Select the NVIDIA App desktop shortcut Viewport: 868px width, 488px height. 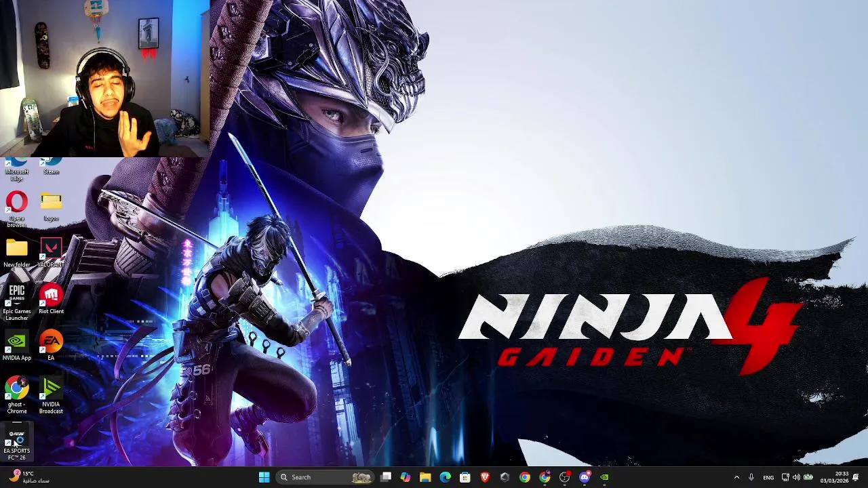17,346
